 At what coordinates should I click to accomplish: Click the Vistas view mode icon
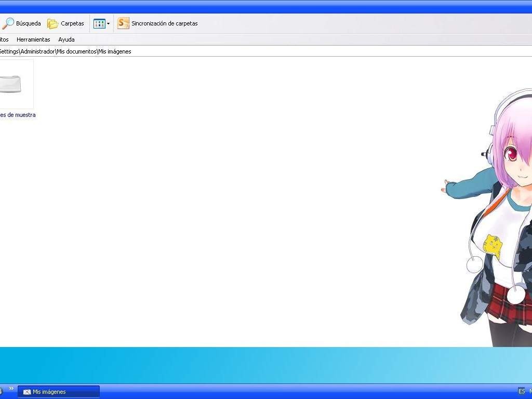99,23
